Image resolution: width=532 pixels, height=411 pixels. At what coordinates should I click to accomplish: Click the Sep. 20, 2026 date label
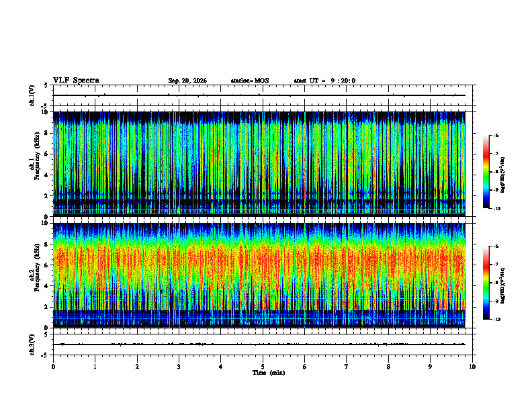coord(187,81)
